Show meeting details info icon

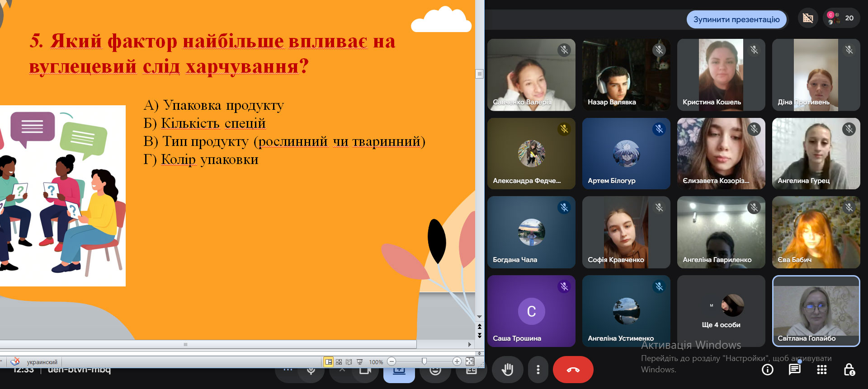767,370
